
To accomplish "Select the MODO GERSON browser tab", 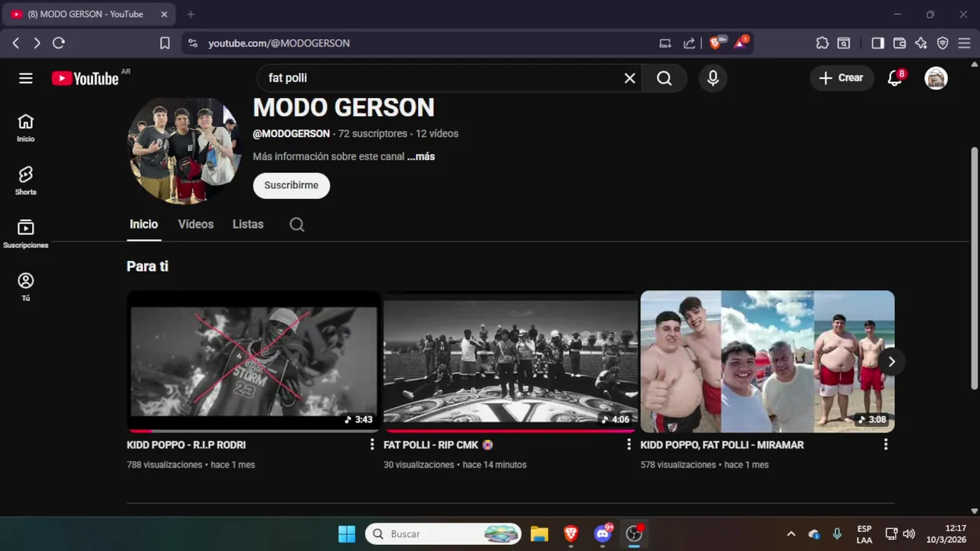I will 88,14.
